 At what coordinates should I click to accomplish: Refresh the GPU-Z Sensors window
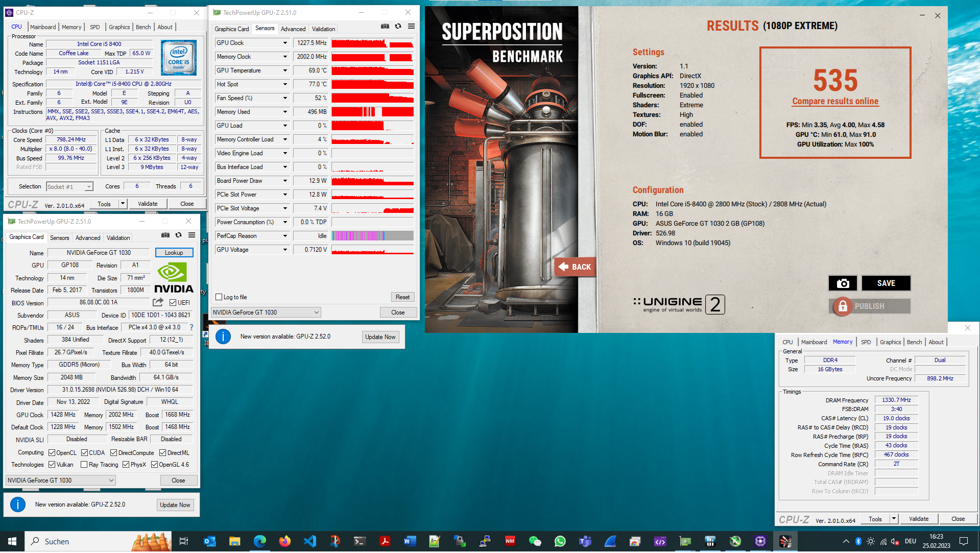point(398,26)
